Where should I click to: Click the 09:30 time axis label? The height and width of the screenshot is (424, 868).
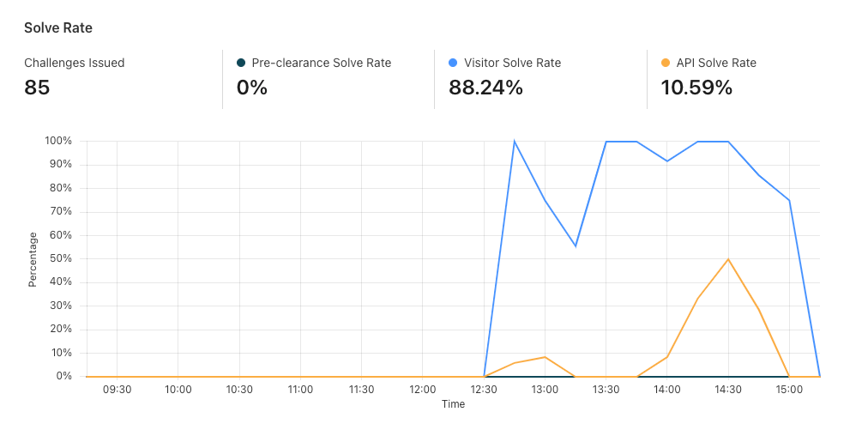[x=117, y=390]
